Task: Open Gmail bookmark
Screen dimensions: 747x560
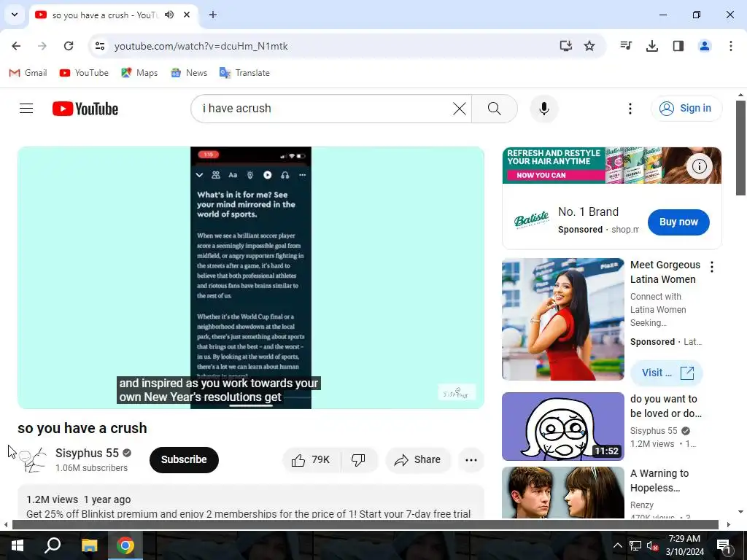Action: pos(28,73)
